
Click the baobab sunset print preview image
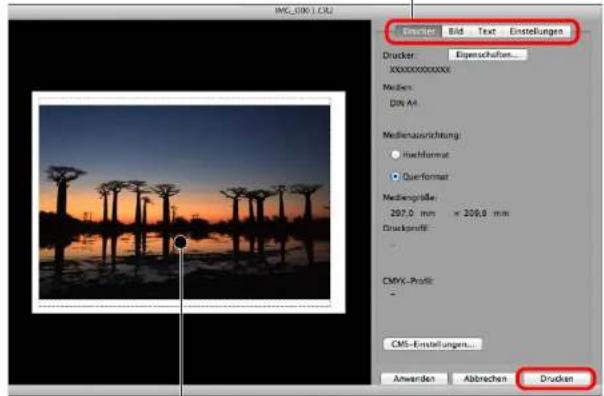point(185,202)
